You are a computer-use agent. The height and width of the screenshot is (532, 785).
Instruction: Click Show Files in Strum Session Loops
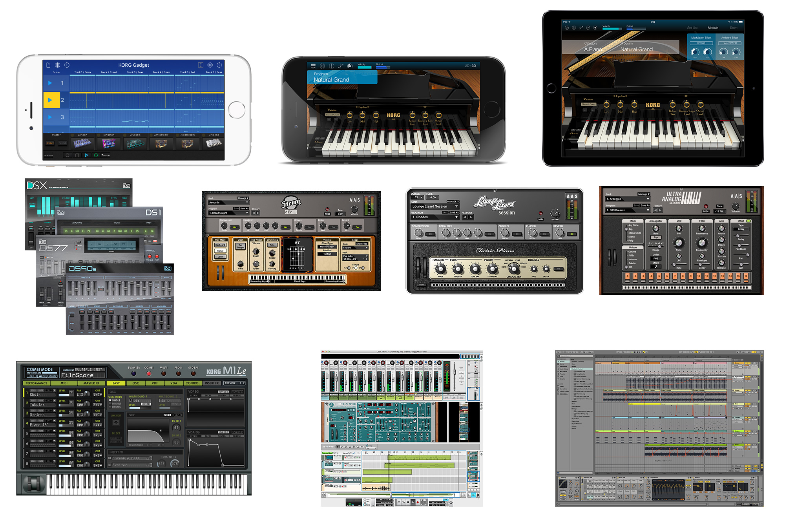click(362, 244)
